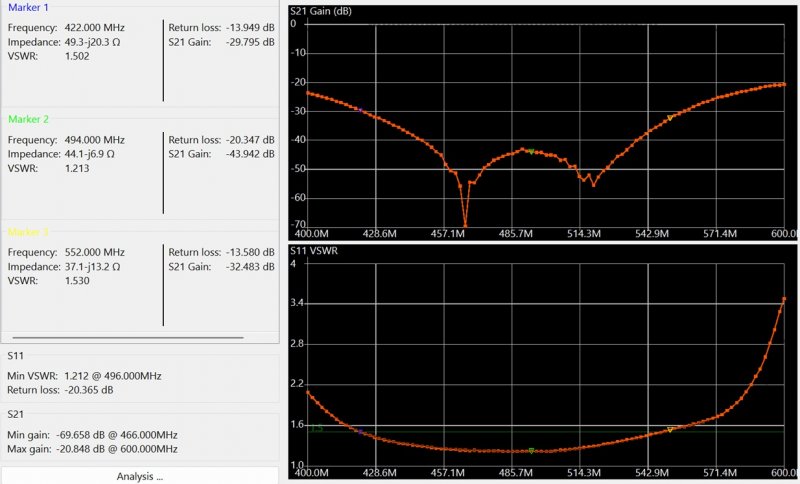Click the green 1.5 VSWR threshold label
Image resolution: width=800 pixels, height=484 pixels.
click(316, 428)
